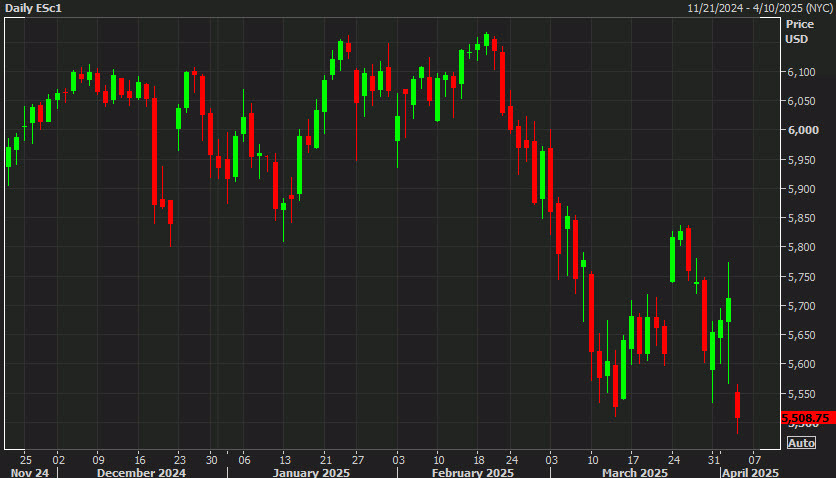The image size is (836, 478).
Task: Select the 5,600 price axis label
Action: pyautogui.click(x=801, y=364)
